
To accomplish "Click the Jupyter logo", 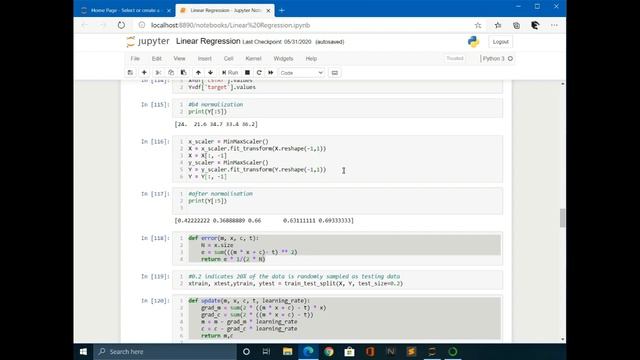I will click(x=148, y=41).
